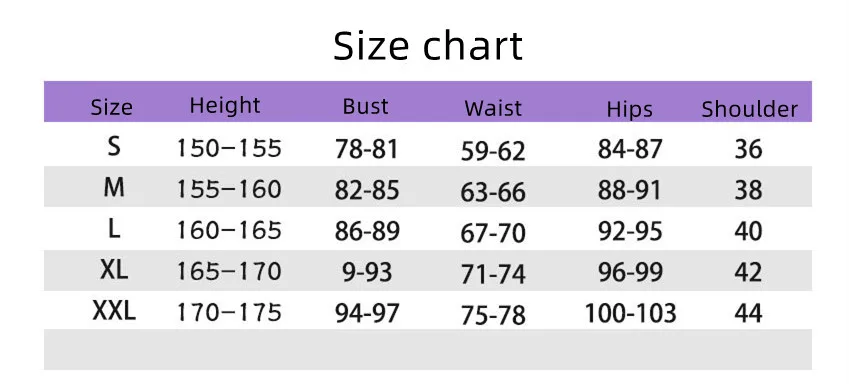Click hips value 84-87
Screen dimensions: 849x384
(630, 149)
